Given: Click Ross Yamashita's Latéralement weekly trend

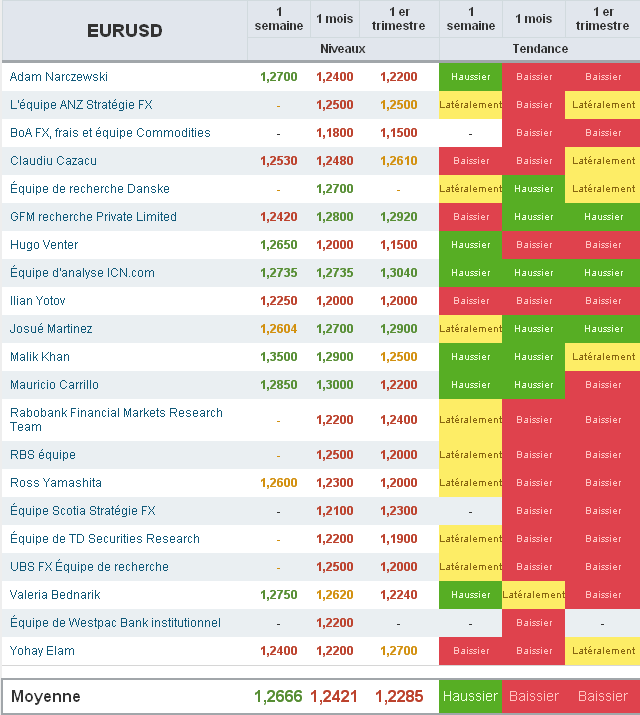Looking at the screenshot, I should coord(470,482).
